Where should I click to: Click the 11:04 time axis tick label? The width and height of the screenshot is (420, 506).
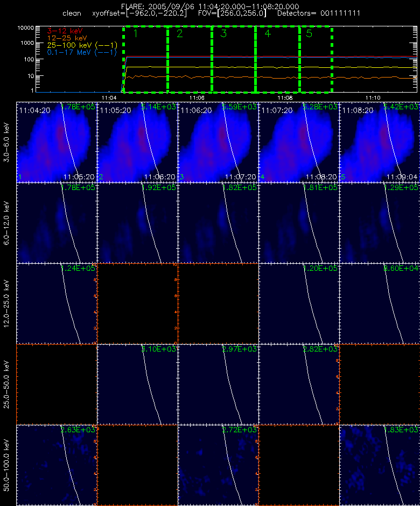pos(109,97)
